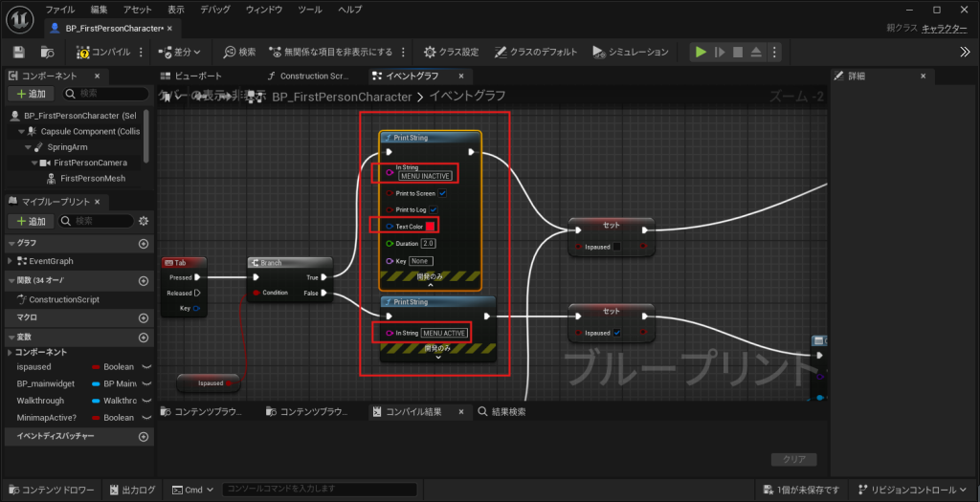The image size is (980, 502).
Task: Click the plus icon beside 変数
Action: 144,337
